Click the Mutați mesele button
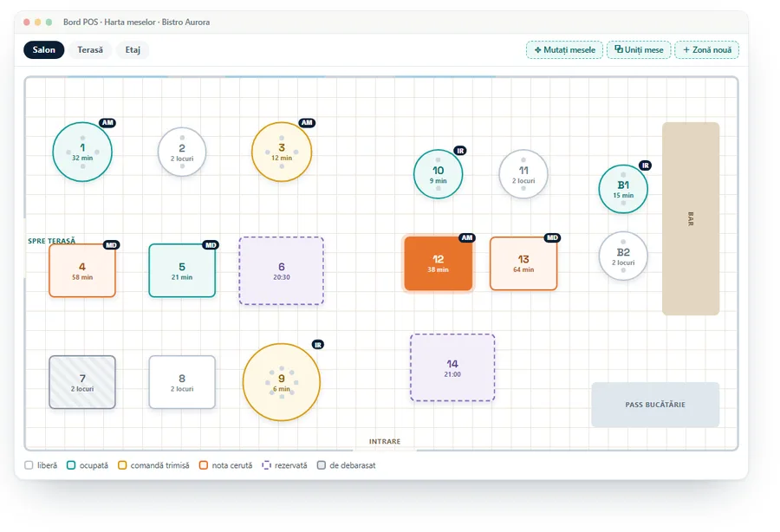Screen dimensions: 780x532 tap(564, 49)
